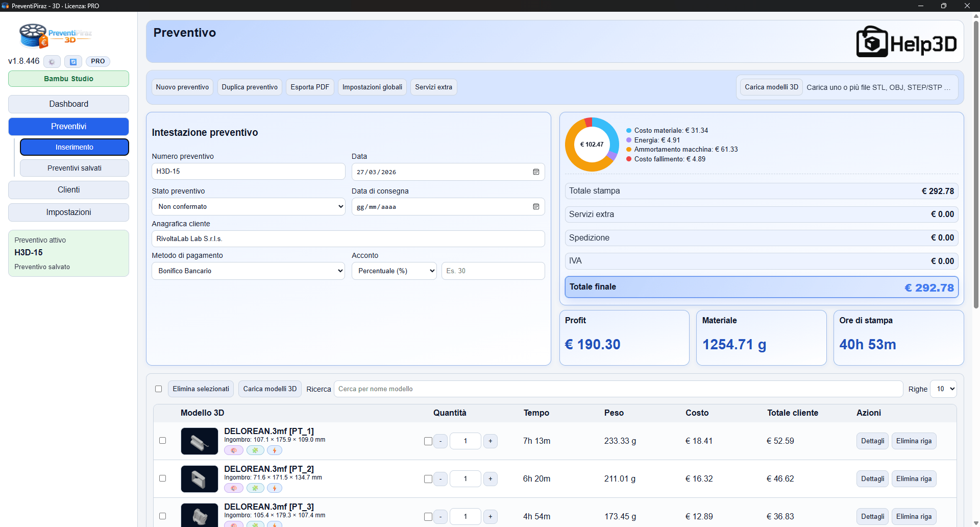The height and width of the screenshot is (527, 980).
Task: Click the Esporta PDF button
Action: (310, 87)
